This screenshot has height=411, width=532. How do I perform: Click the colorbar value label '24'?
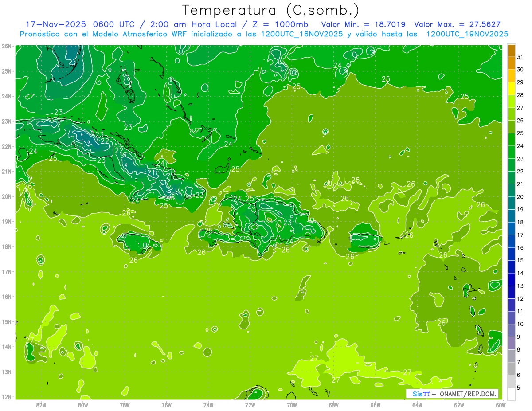click(520, 146)
